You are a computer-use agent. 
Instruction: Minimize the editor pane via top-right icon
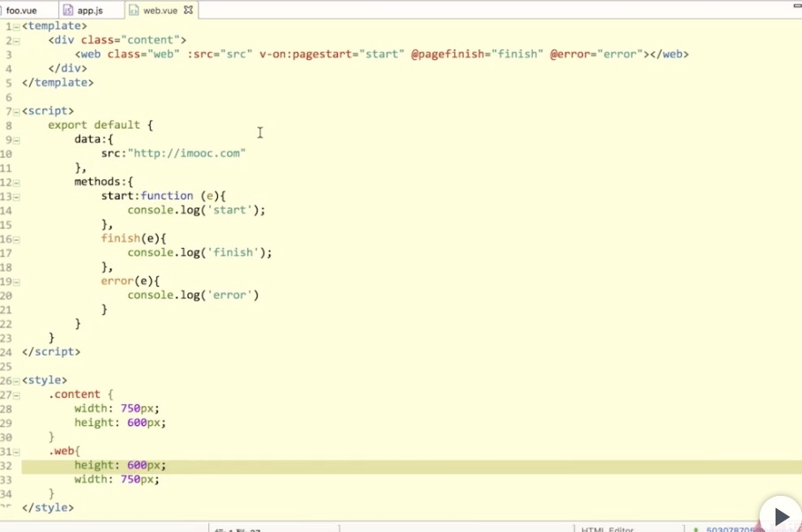797,5
